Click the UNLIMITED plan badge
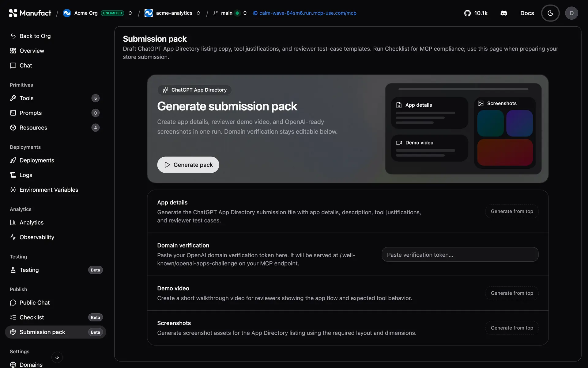This screenshot has height=368, width=588. click(x=112, y=13)
